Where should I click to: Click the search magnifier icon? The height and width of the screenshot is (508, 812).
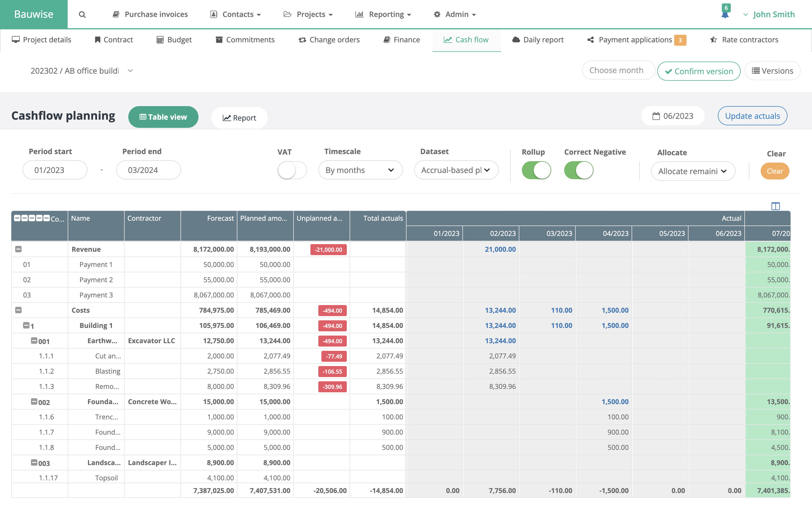tap(82, 14)
